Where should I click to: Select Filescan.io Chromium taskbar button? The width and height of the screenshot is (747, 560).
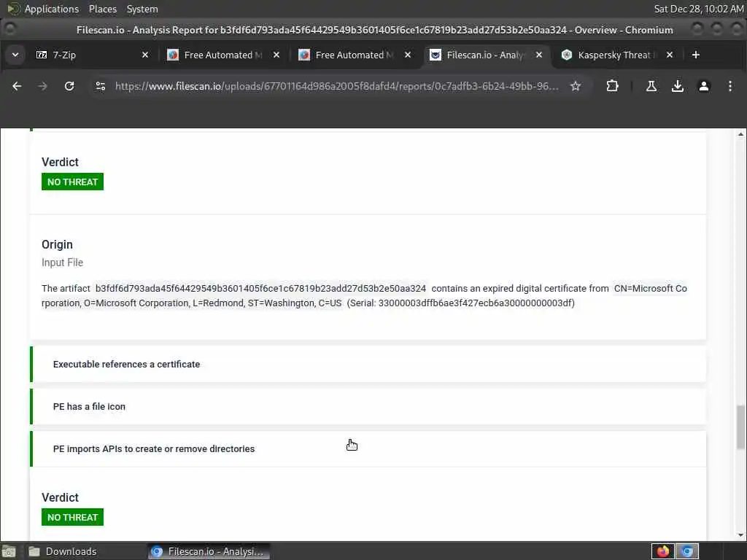209,551
